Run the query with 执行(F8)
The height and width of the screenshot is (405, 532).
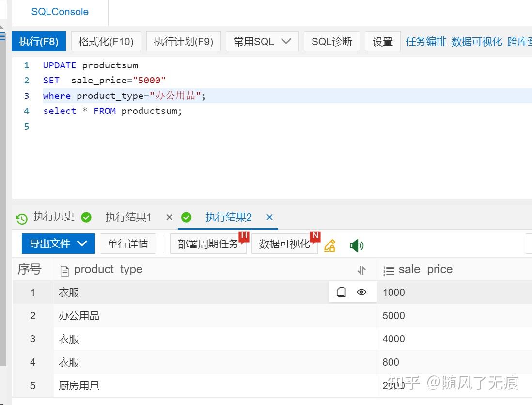[39, 41]
